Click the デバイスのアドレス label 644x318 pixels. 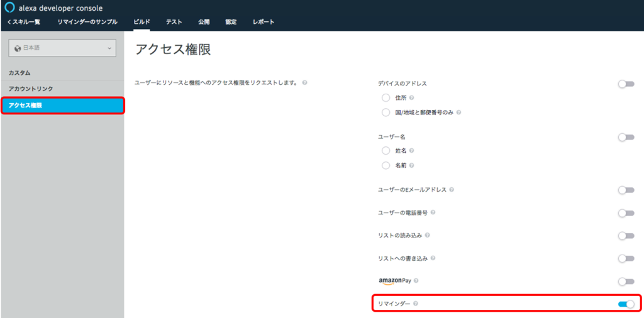402,84
